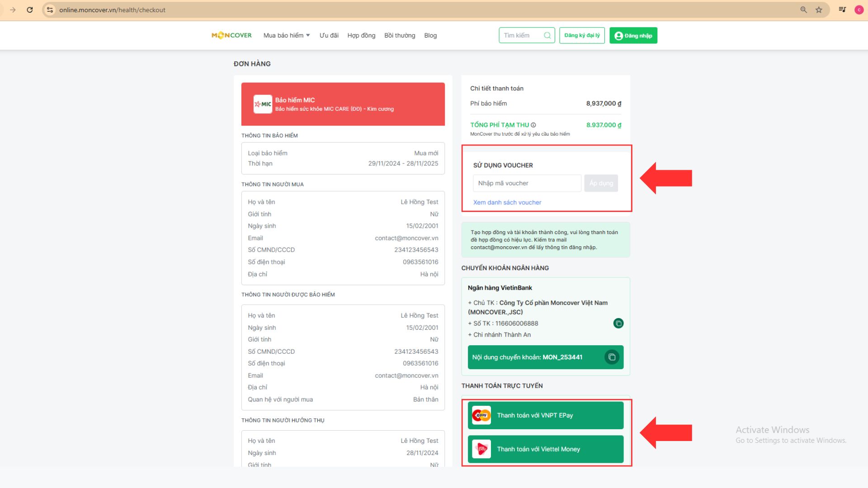The width and height of the screenshot is (868, 488).
Task: Click the Đăng ký đại lý button
Action: pyautogui.click(x=582, y=35)
